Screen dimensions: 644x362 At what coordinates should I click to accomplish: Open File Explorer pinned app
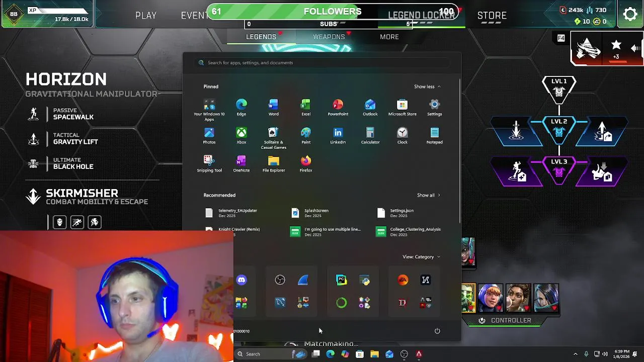pyautogui.click(x=273, y=163)
